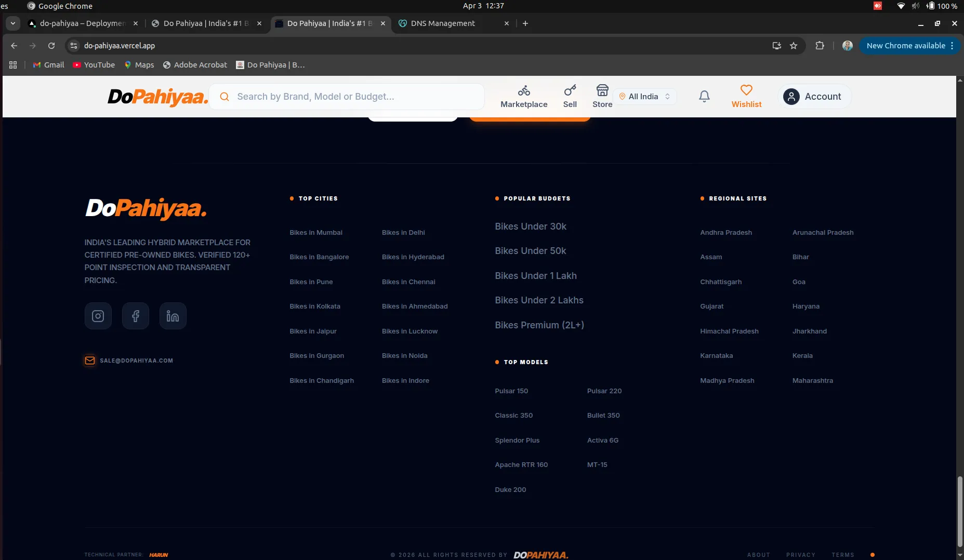Click the page vertical scrollbar thumb
964x560 pixels.
[x=959, y=509]
